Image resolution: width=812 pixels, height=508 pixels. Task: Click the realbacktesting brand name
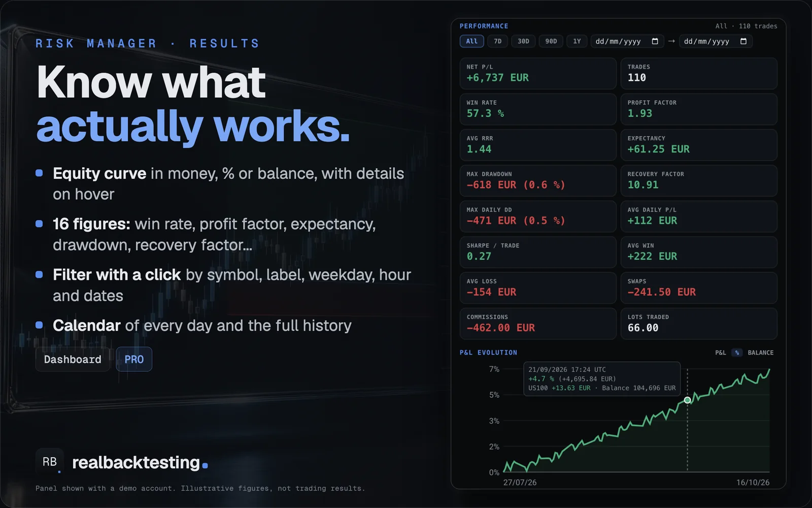coord(140,462)
